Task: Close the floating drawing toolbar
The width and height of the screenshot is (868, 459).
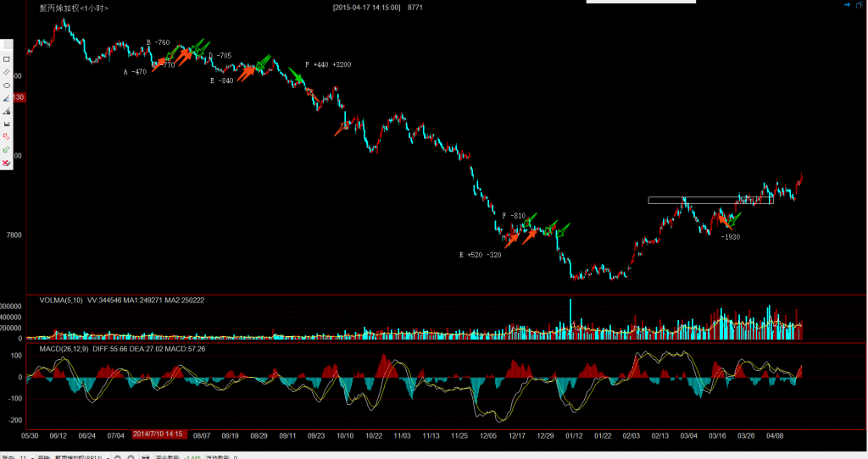Action: coord(7,44)
